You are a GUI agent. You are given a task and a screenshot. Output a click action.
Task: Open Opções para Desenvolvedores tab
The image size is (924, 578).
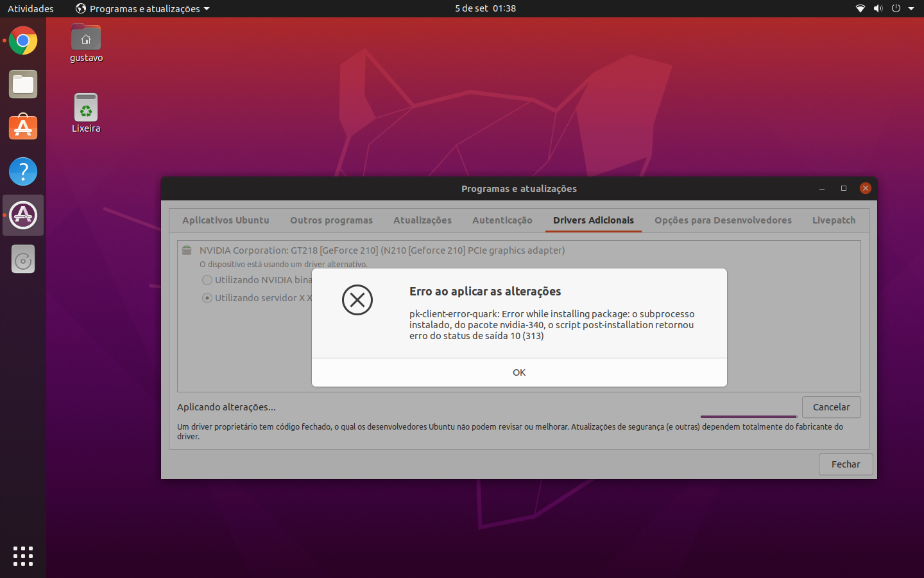coord(723,220)
